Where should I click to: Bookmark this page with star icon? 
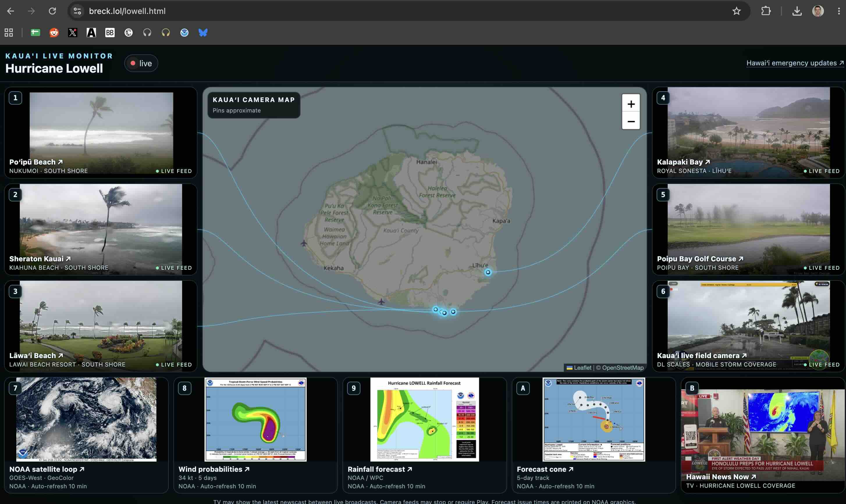(736, 11)
